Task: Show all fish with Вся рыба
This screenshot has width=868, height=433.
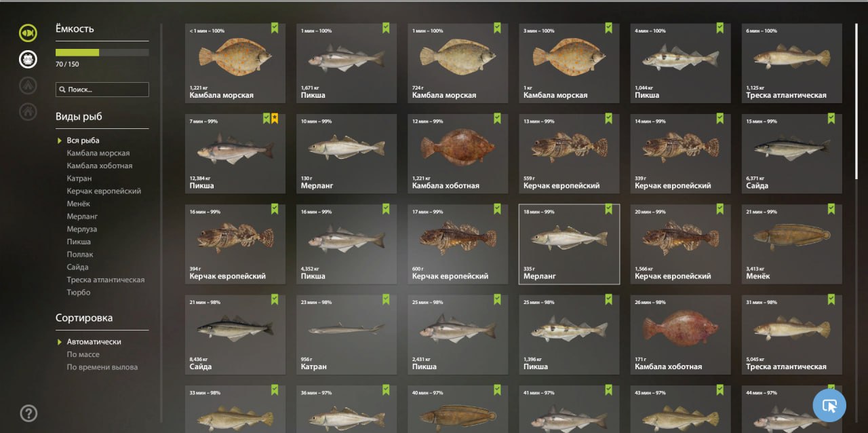Action: coord(83,140)
